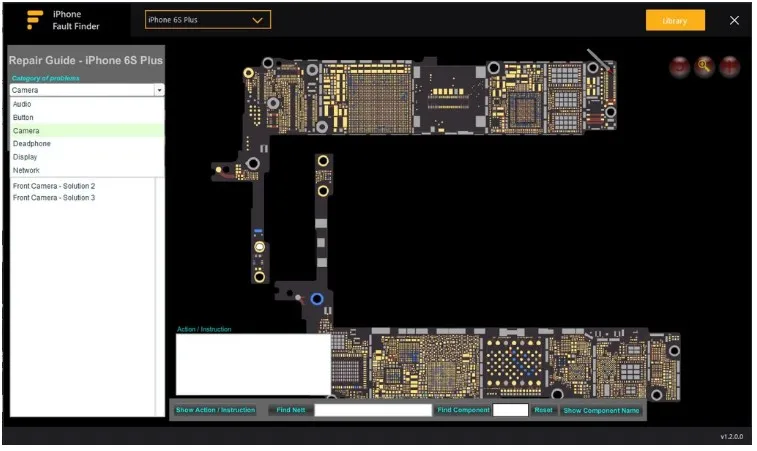Click inside the Action / Instruction text box

point(253,365)
